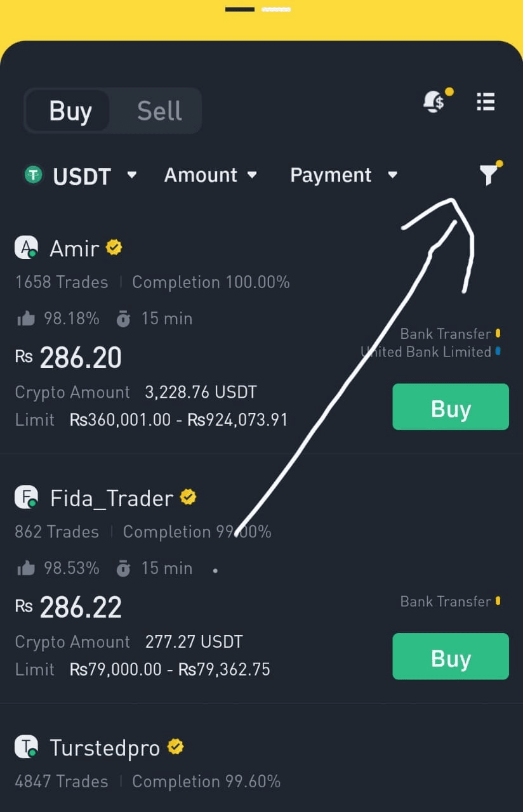This screenshot has width=523, height=812.
Task: Open Turstedpro's avatar icon
Action: tap(27, 747)
